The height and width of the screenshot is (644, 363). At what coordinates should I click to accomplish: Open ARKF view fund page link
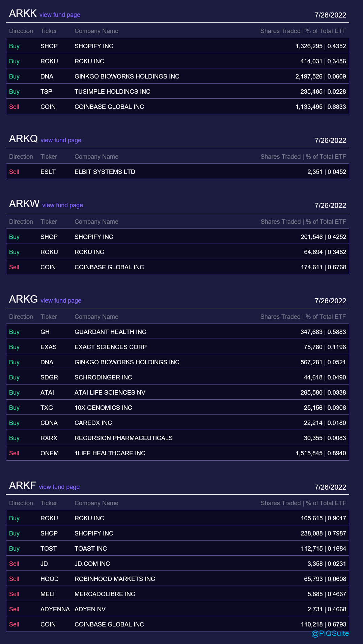point(59,487)
